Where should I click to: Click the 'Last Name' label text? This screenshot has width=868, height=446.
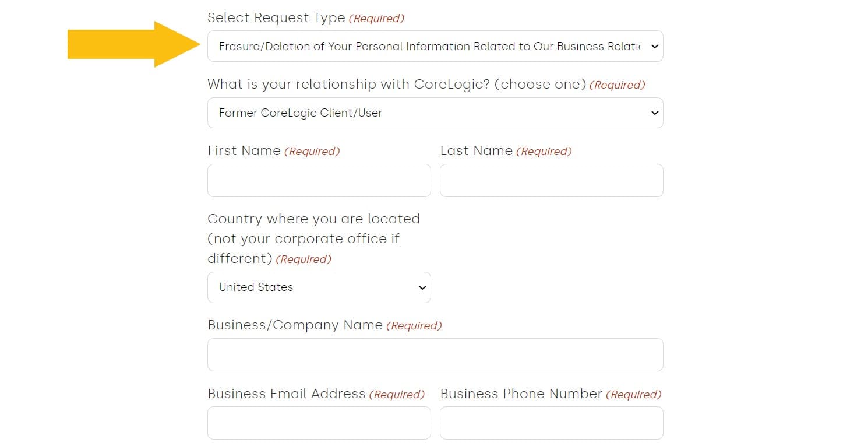coord(476,151)
